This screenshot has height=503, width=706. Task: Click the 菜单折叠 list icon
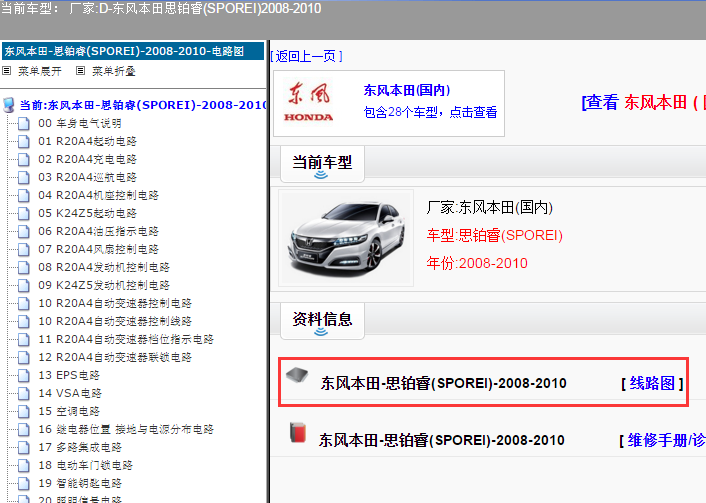(81, 71)
